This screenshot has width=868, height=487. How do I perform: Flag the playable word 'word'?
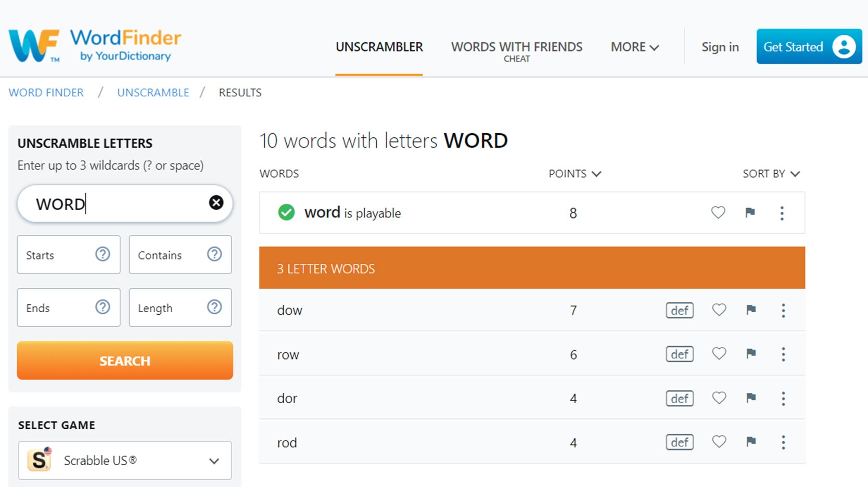click(x=750, y=212)
